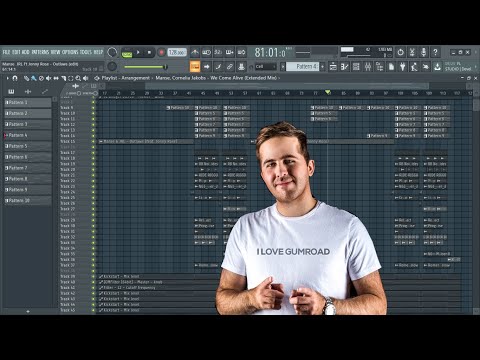Select Pattern 5 in the picker
Image resolution: width=480 pixels, height=360 pixels.
tap(28, 146)
